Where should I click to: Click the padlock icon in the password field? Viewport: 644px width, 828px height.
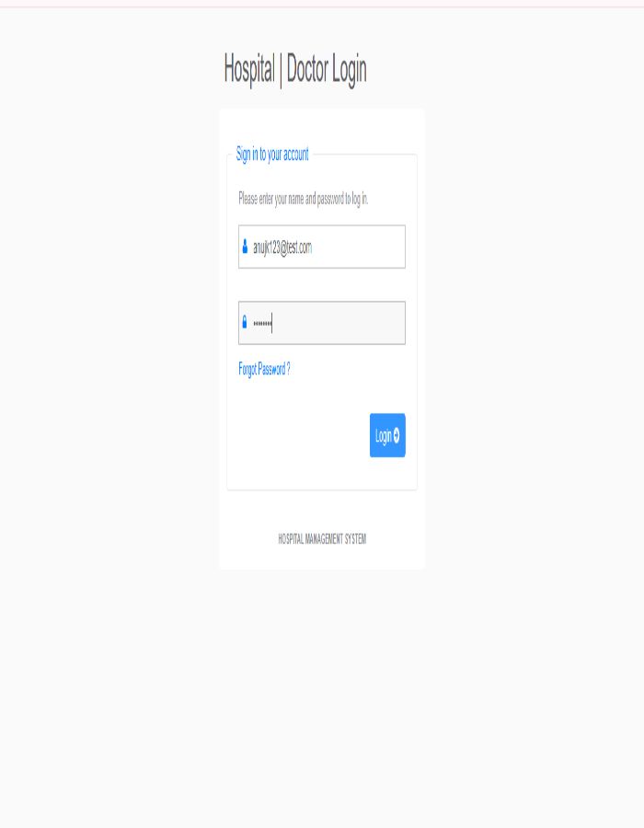pyautogui.click(x=245, y=322)
